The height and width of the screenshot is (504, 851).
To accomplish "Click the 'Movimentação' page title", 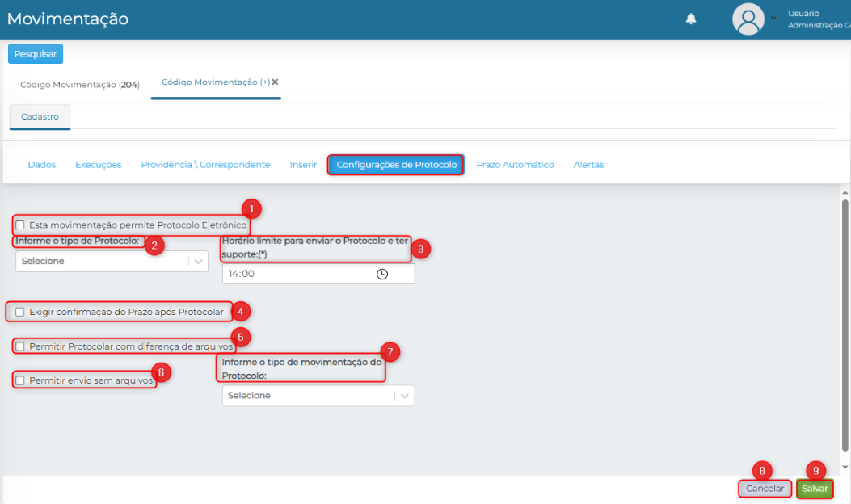I will point(68,19).
